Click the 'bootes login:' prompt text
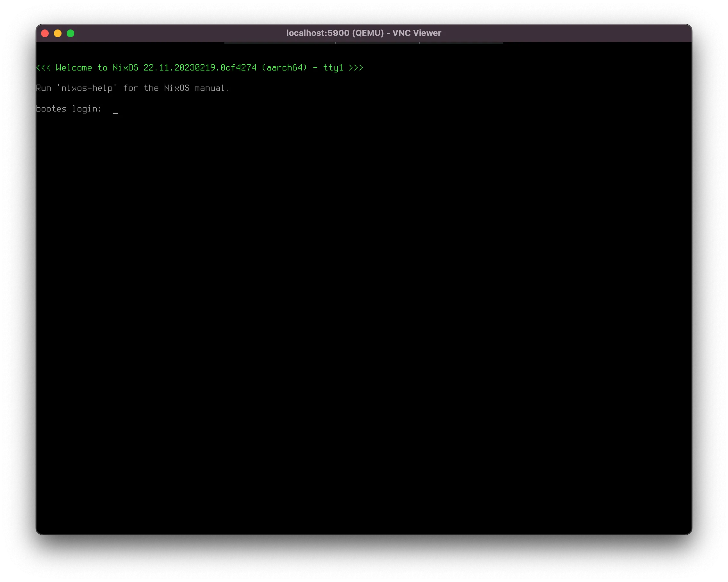Viewport: 728px width, 582px height. click(x=69, y=109)
